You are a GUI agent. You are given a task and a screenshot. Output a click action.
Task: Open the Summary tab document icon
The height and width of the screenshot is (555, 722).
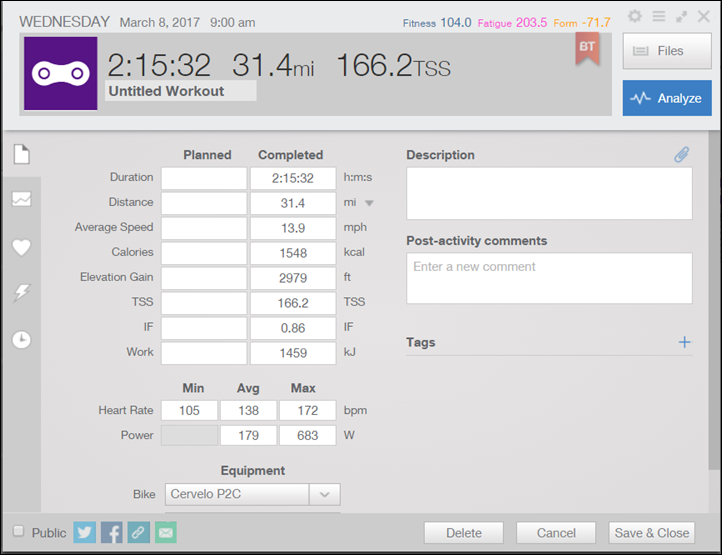21,155
